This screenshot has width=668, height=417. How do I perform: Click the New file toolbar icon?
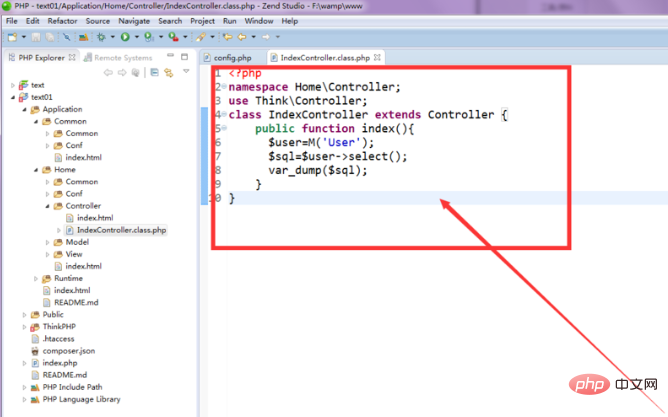(12, 37)
